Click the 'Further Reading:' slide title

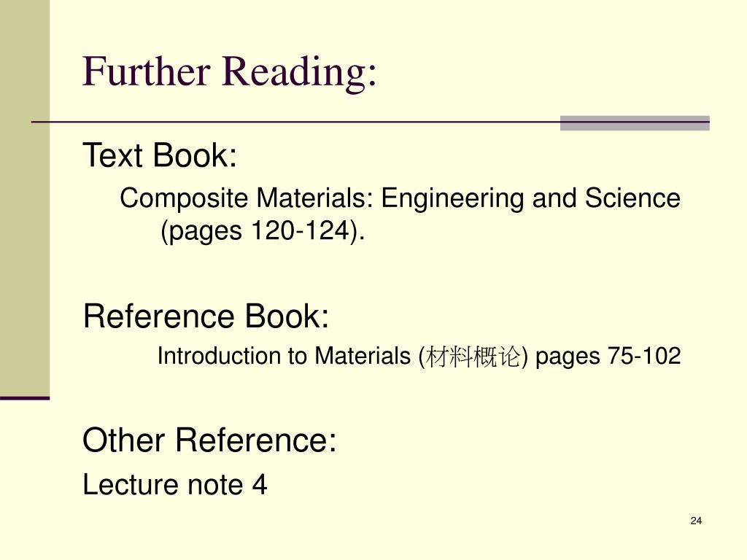coord(230,72)
